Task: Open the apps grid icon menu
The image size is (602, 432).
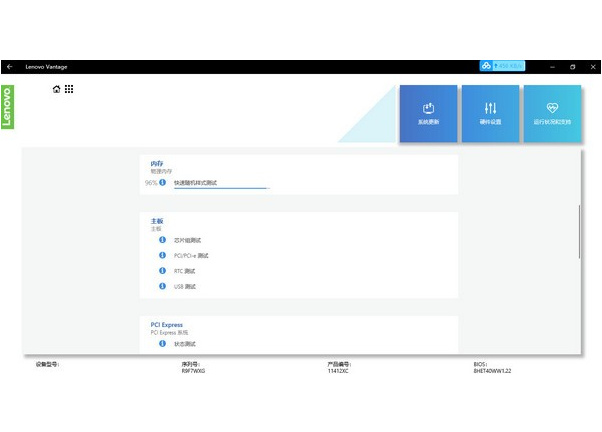Action: pyautogui.click(x=69, y=89)
